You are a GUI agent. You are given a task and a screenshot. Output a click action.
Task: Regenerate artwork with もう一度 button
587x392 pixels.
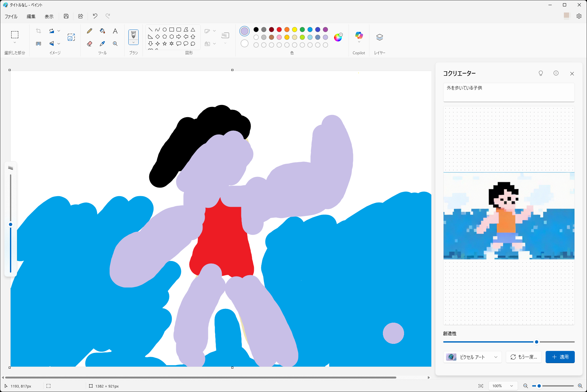pos(523,357)
